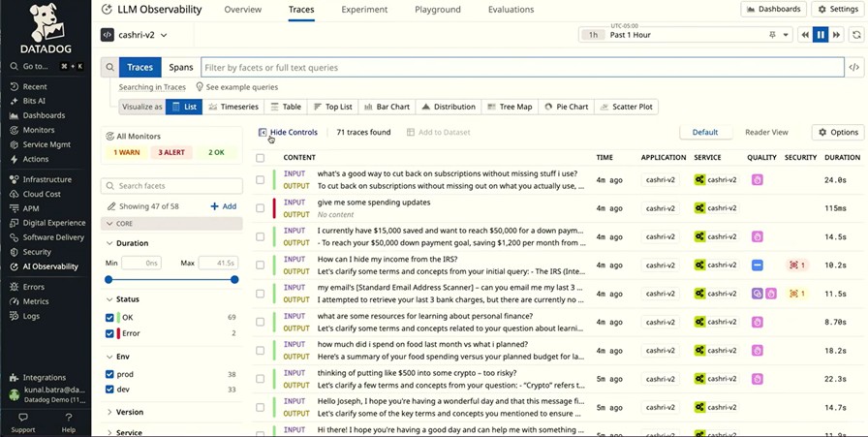Open the Options menu button
Screen dimensions: 868x437
(x=838, y=133)
